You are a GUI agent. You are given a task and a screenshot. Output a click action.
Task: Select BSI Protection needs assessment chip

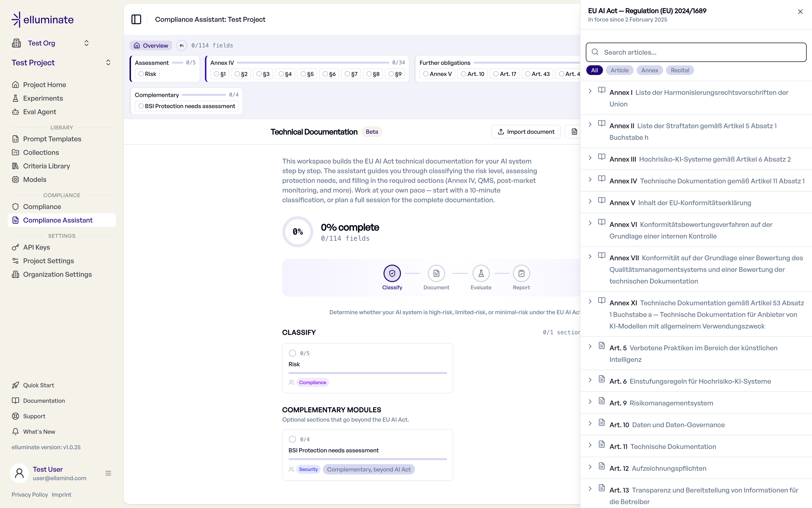pos(187,106)
